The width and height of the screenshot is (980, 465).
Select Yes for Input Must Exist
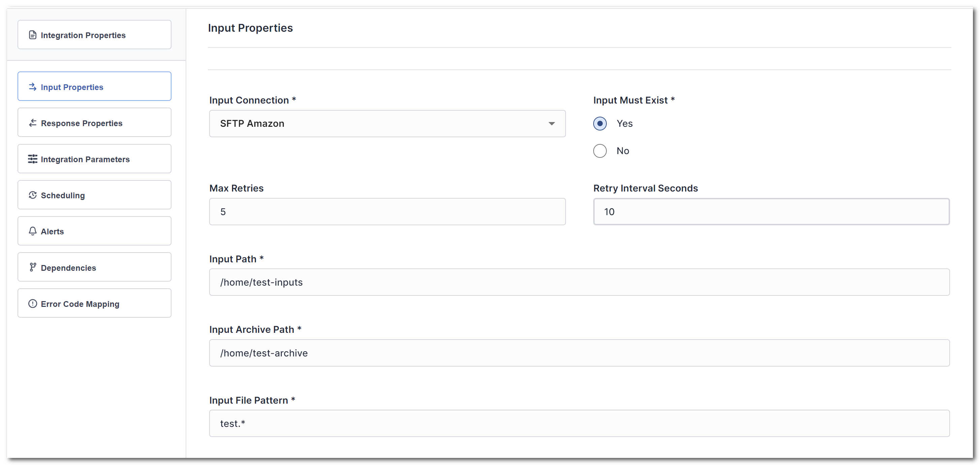(600, 123)
